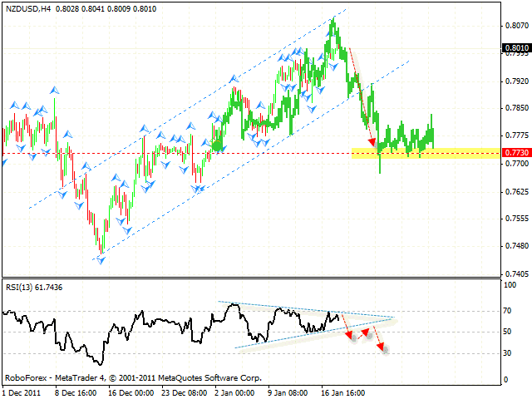This screenshot has height=399, width=532.
Task: Click the 0.7480 price axis label
Action: (515, 245)
